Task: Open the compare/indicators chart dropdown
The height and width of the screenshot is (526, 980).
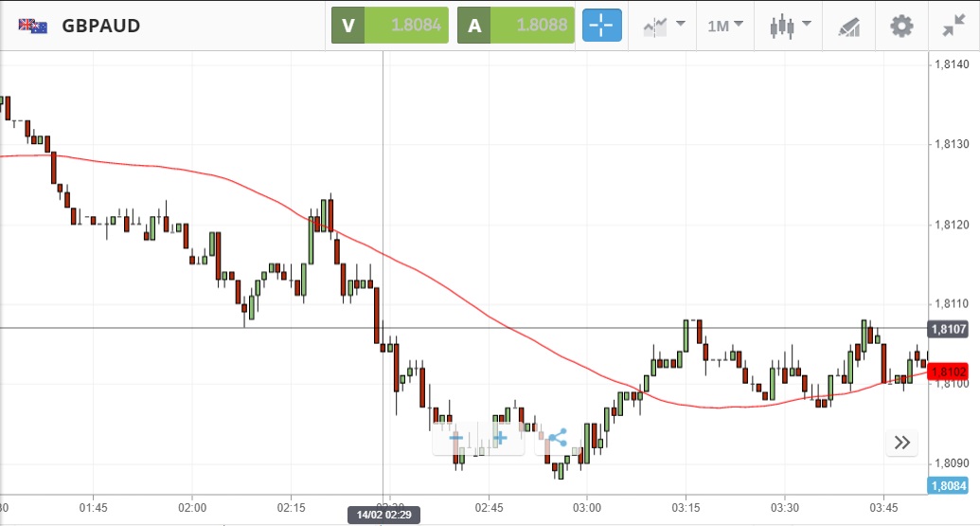Action: coord(664,26)
